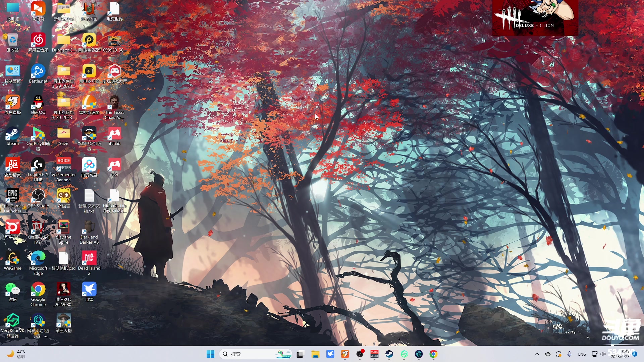This screenshot has width=644, height=362.
Task: Open Task View from the taskbar
Action: coord(300,354)
